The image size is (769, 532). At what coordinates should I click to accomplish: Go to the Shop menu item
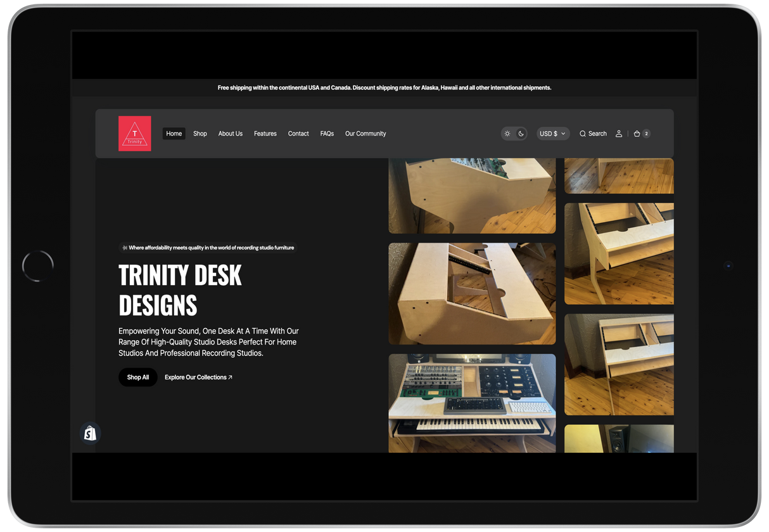tap(200, 134)
